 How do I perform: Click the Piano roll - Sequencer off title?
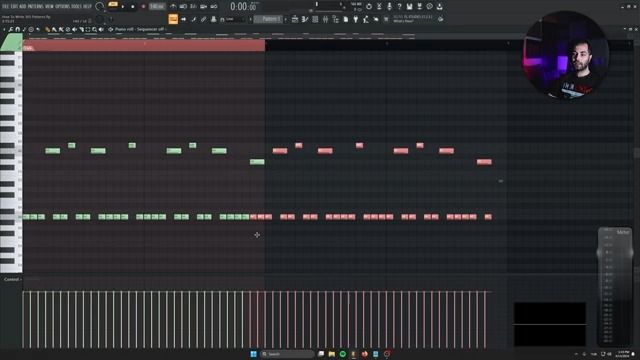(139, 29)
